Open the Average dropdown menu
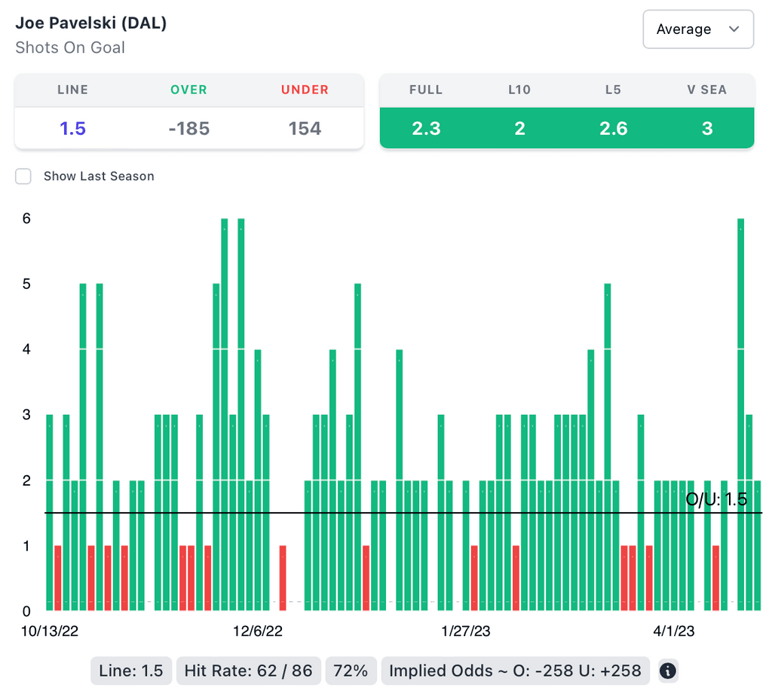 697,29
